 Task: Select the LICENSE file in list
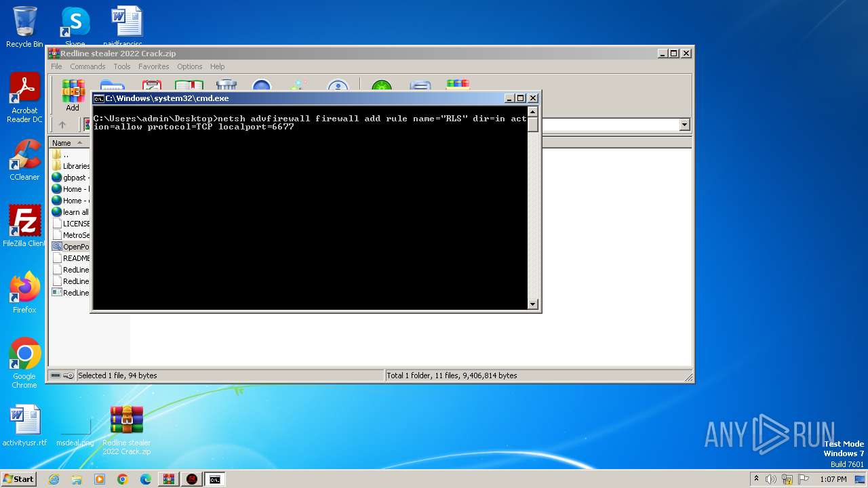pyautogui.click(x=71, y=224)
